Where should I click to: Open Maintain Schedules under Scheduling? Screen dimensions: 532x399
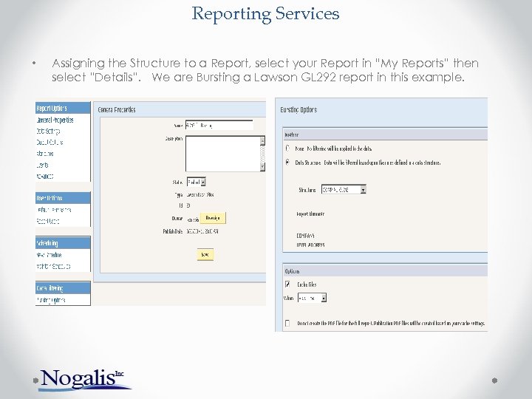[x=53, y=266]
